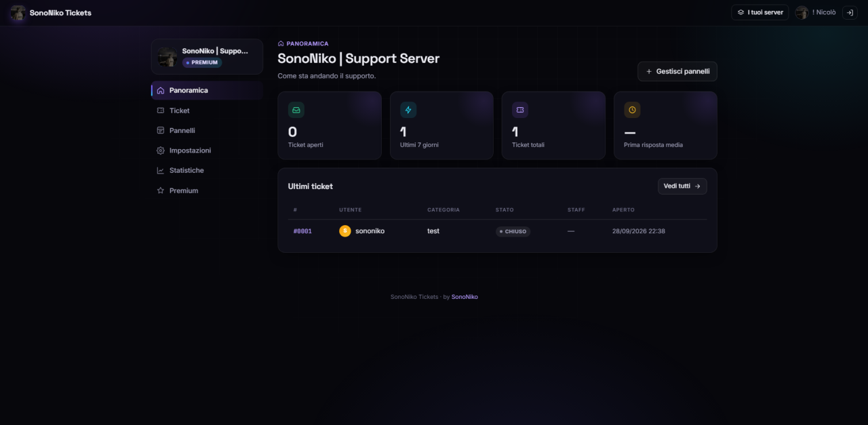Click the house icon beside PANORAMICA breadcrumb
This screenshot has width=868, height=425.
[x=281, y=43]
